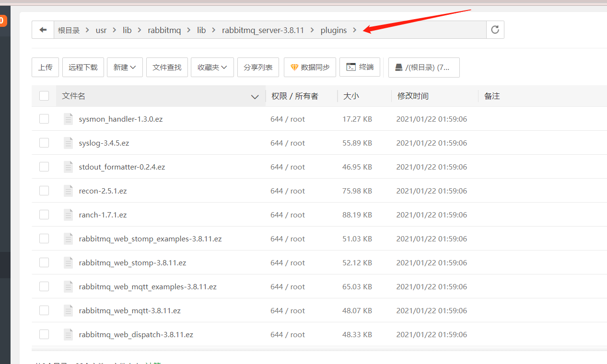
Task: Click the 权限 / 所有者 column header
Action: (294, 96)
